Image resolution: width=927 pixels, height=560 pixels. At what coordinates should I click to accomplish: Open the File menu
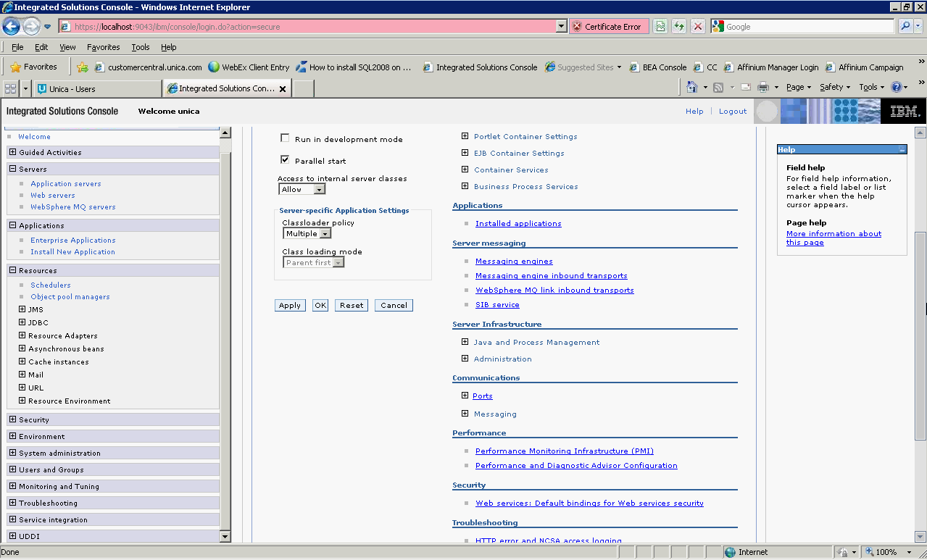point(17,47)
